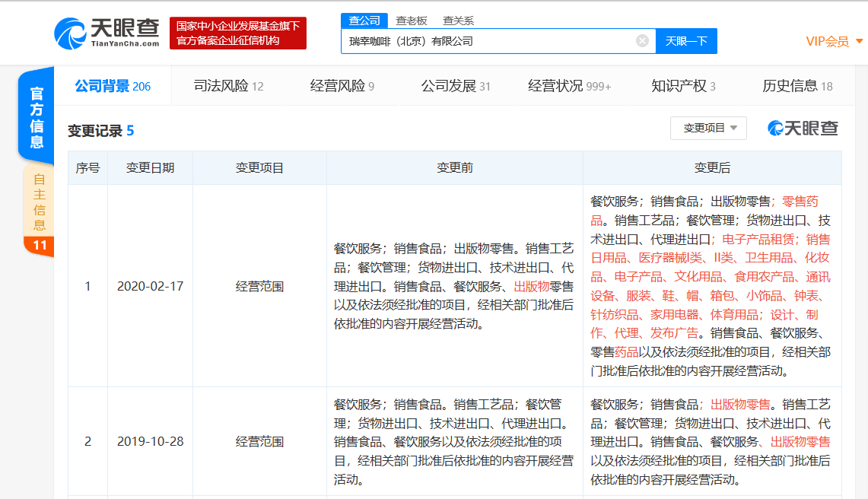868x499 pixels.
Task: Click the 变更前 text of the 2019-10-28 row
Action: [454, 441]
